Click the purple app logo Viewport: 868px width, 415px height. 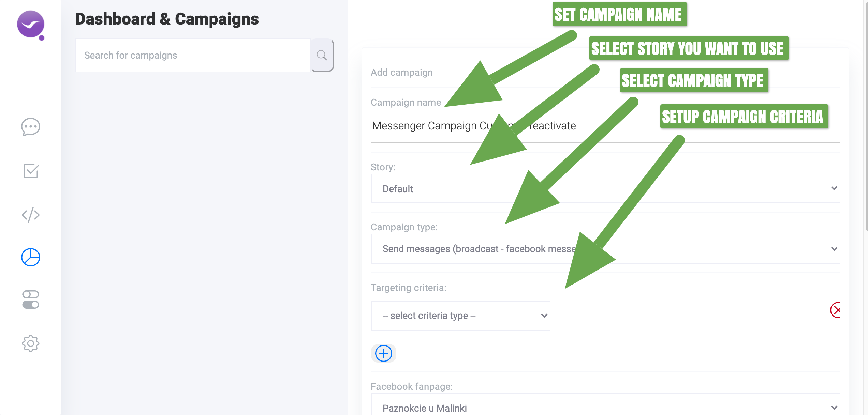tap(31, 25)
